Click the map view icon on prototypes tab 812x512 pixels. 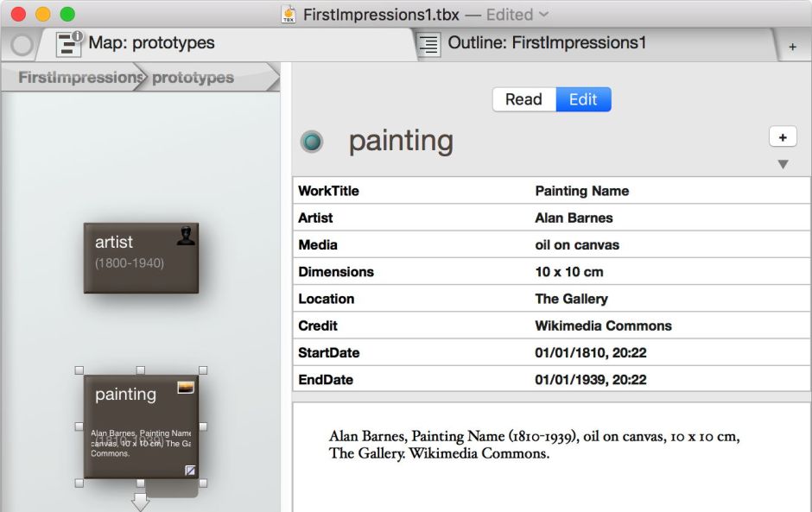[x=69, y=43]
